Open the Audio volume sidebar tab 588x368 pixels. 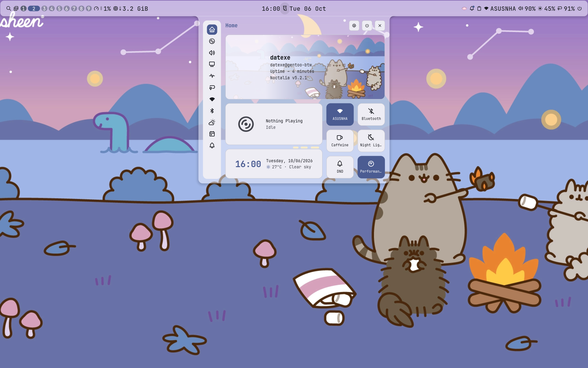point(212,53)
